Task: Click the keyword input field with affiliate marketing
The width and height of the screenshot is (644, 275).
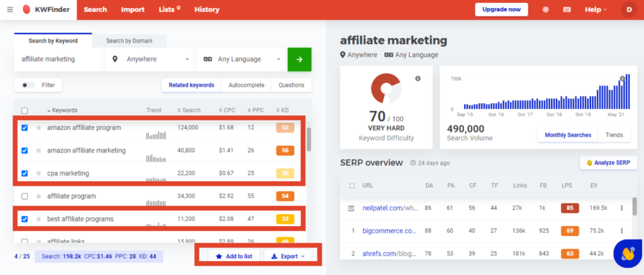Action: coord(59,60)
